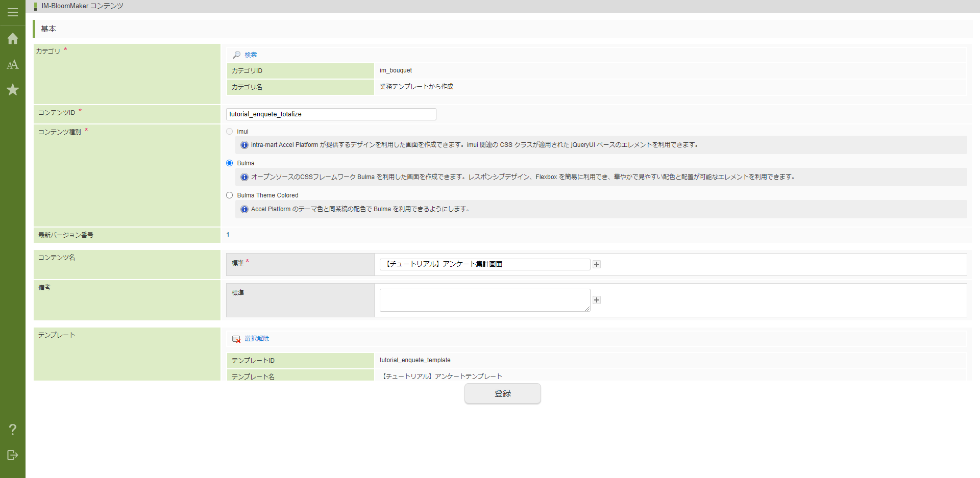Click info icon beside imui description
The height and width of the screenshot is (478, 980).
[244, 145]
